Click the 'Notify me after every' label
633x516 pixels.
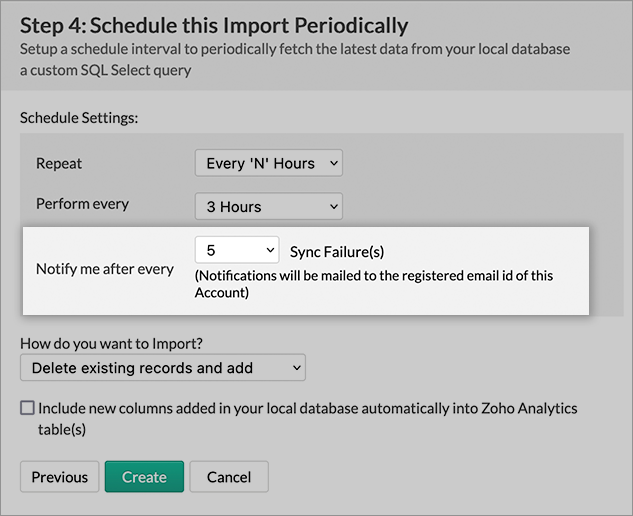[x=104, y=269]
